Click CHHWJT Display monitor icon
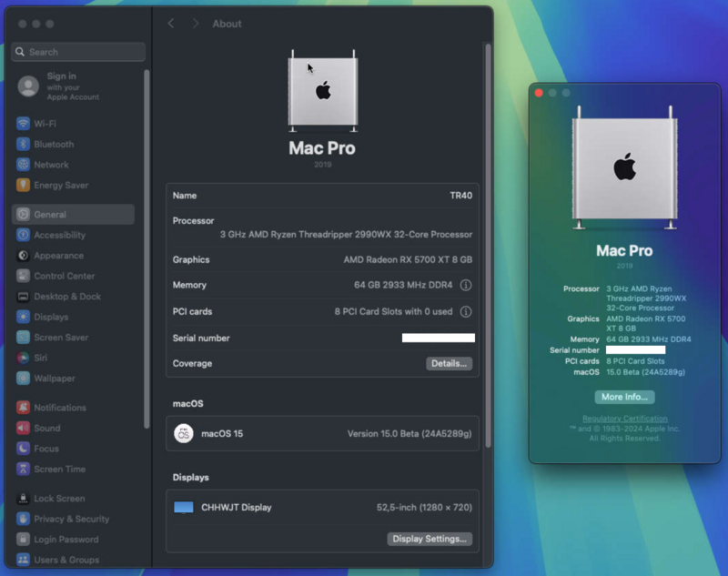The image size is (728, 576). pyautogui.click(x=184, y=508)
